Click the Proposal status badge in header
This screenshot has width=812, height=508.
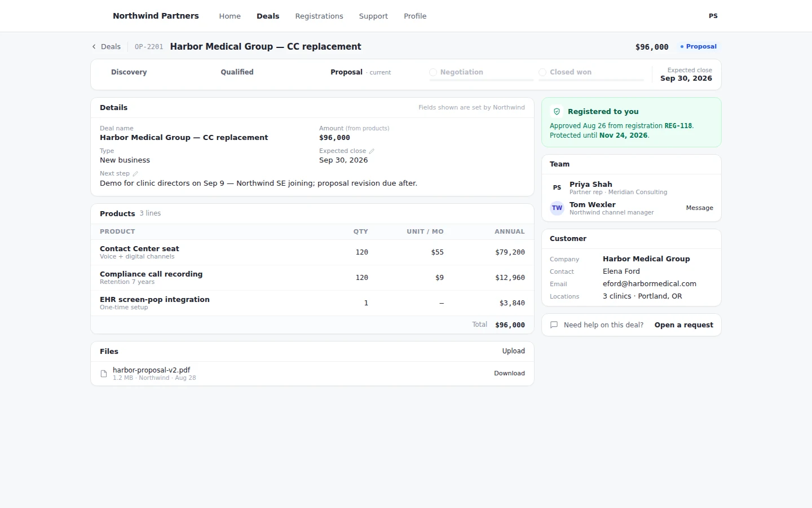pyautogui.click(x=698, y=46)
